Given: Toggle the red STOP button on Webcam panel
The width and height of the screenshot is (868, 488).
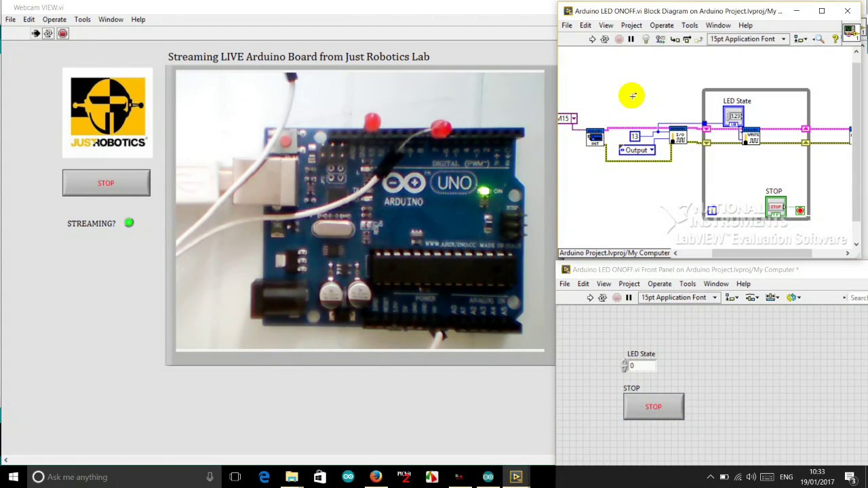Looking at the screenshot, I should [106, 183].
